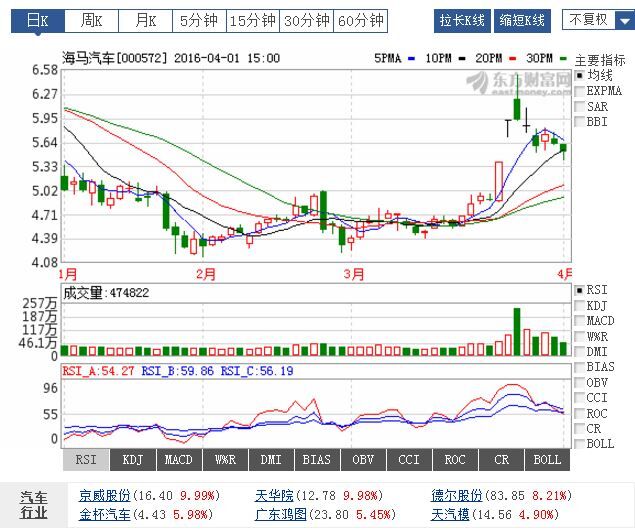Open the 15分钟 chart tab
Viewport: 635px width, 530px height.
(x=253, y=21)
